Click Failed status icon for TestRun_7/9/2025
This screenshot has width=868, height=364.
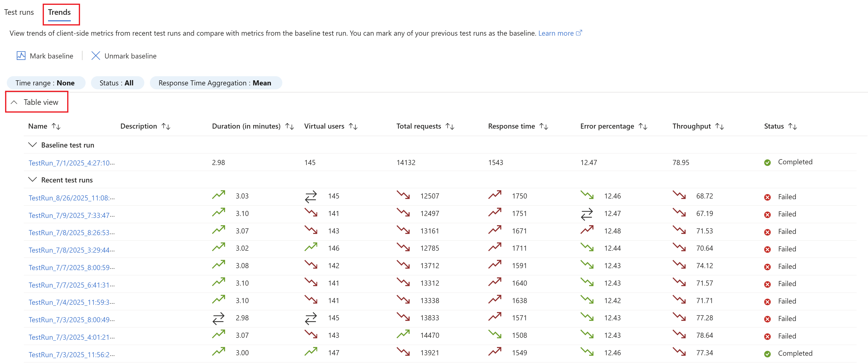point(767,215)
